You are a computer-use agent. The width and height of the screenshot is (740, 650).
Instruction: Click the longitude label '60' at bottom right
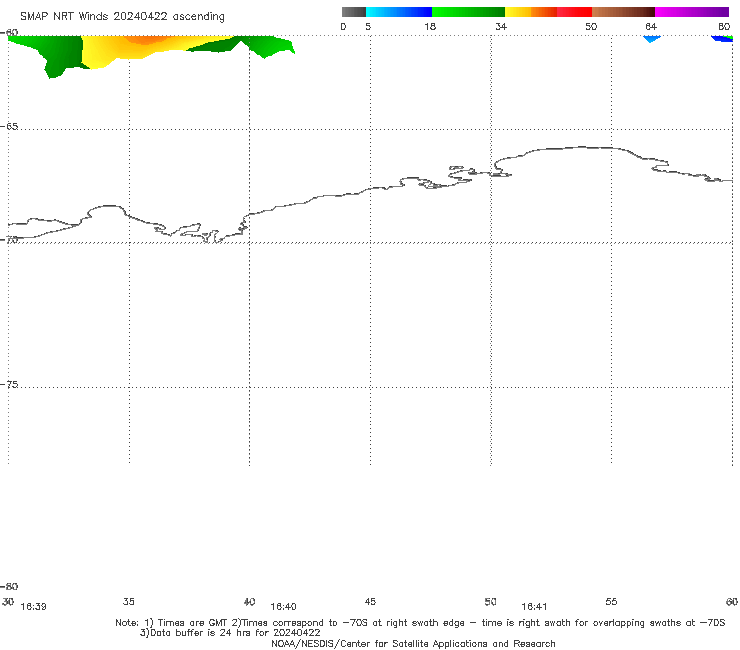[732, 602]
